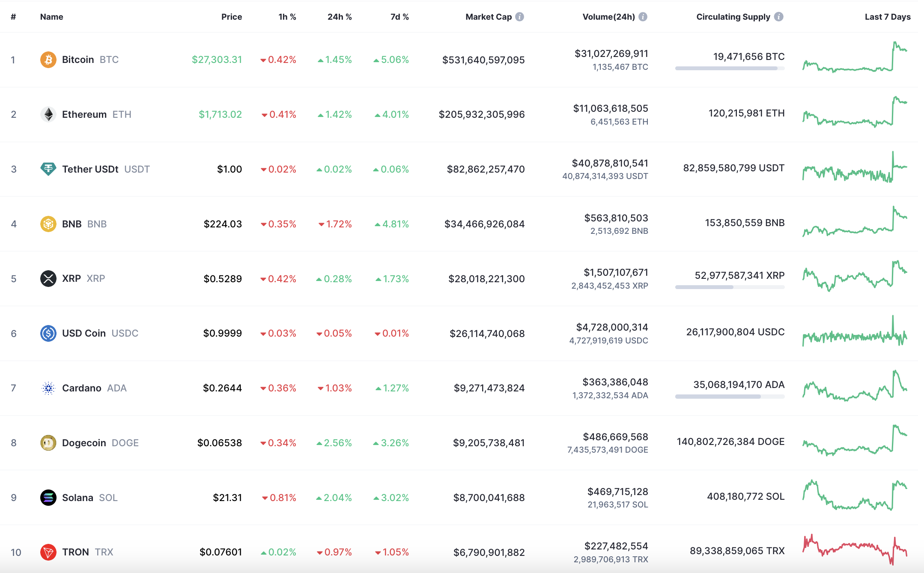Select the TRON red logo
924x573 pixels.
[48, 552]
